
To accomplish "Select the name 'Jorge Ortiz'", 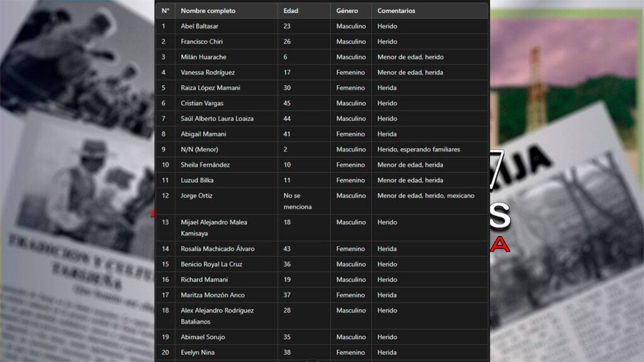I will tap(197, 196).
